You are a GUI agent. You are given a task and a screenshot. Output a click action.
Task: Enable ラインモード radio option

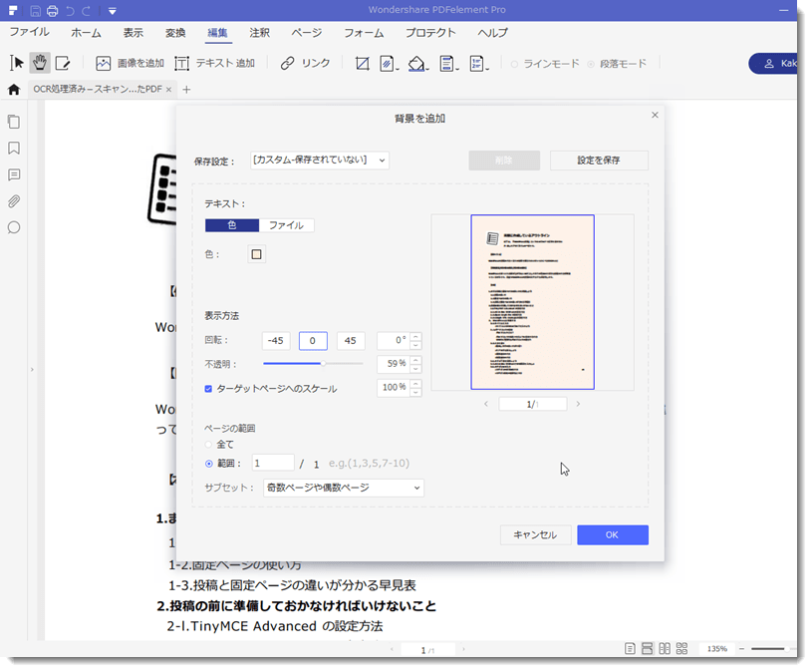[x=514, y=64]
